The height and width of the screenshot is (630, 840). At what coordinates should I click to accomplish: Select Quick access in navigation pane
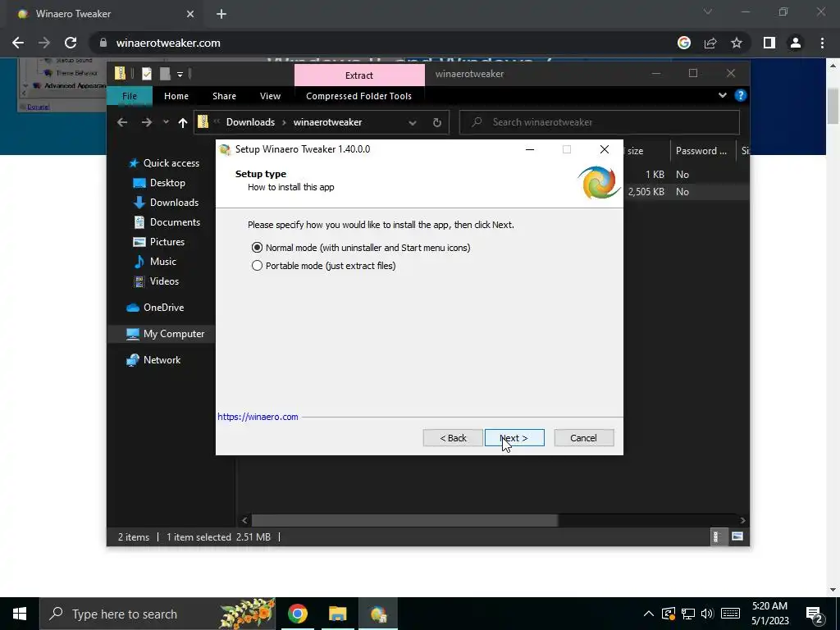tap(164, 163)
